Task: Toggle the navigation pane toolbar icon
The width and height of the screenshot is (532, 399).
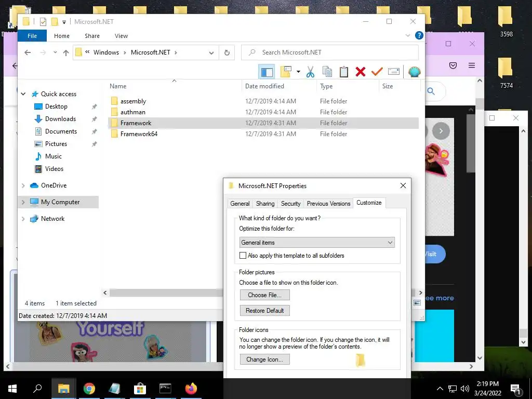Action: coord(267,72)
